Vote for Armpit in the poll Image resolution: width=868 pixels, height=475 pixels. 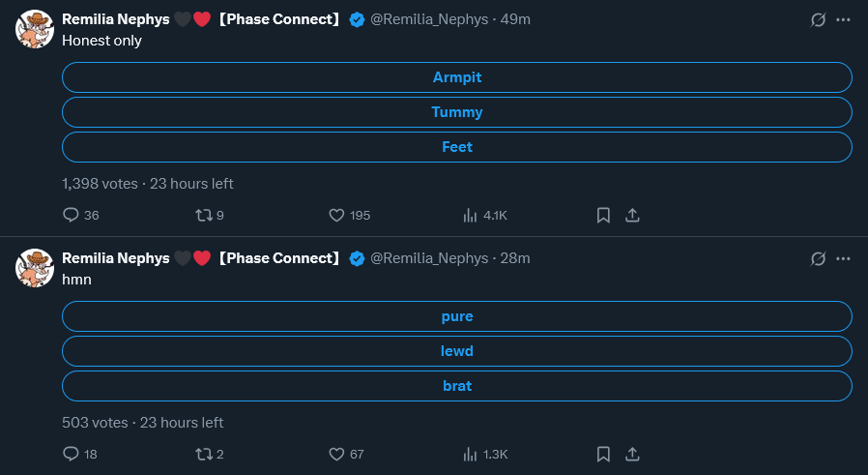(x=456, y=77)
